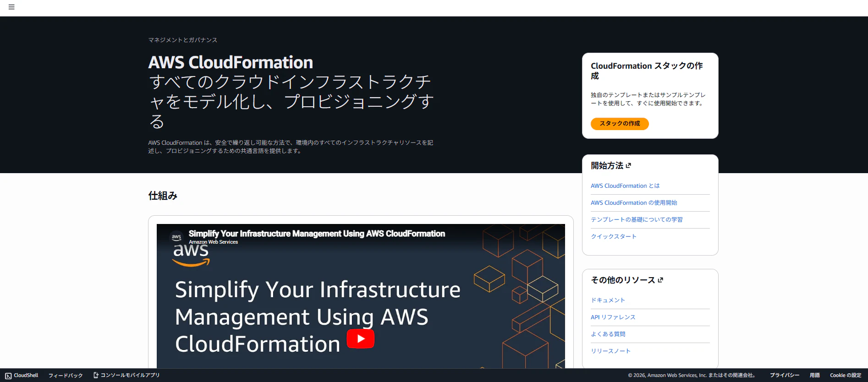
Task: Open the hamburger navigation menu
Action: 11,7
